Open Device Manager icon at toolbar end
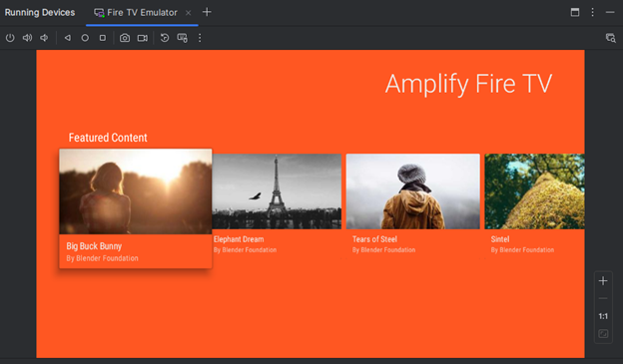 click(611, 38)
